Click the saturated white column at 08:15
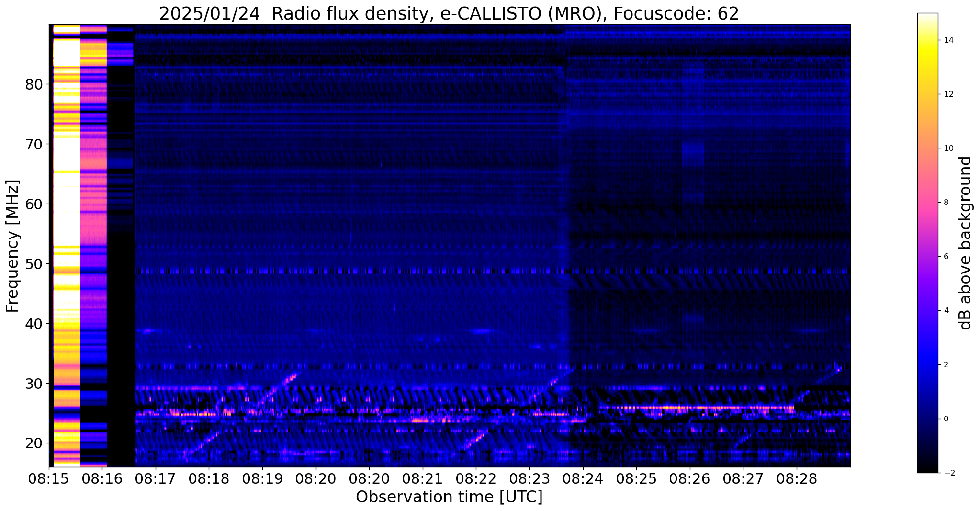Image resolution: width=980 pixels, height=511 pixels. [66, 246]
